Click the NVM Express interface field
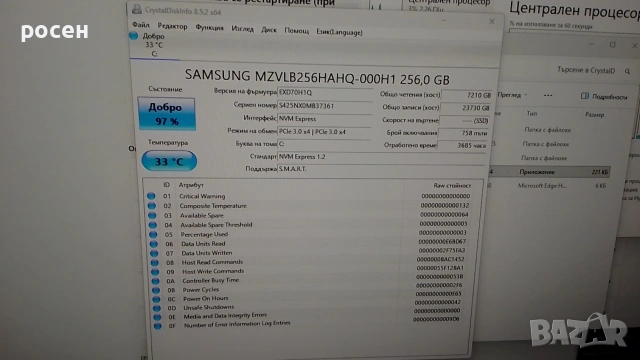640x360 pixels. (324, 119)
